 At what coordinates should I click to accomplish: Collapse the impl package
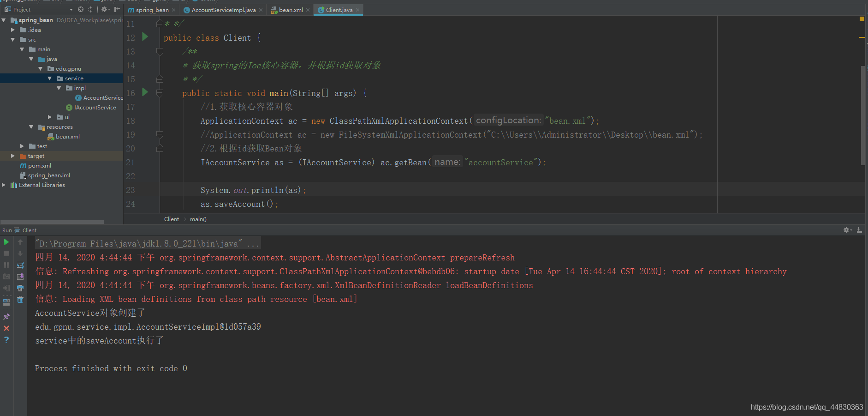click(x=59, y=88)
